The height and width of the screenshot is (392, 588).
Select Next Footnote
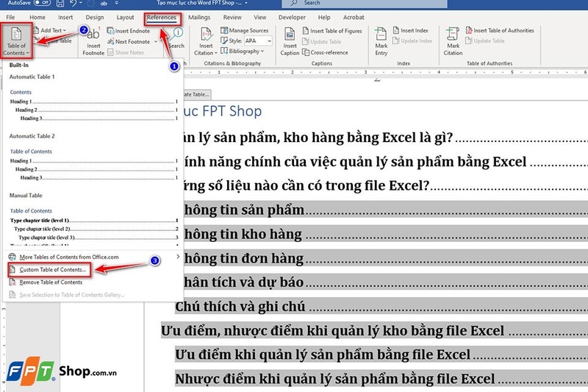click(x=129, y=42)
